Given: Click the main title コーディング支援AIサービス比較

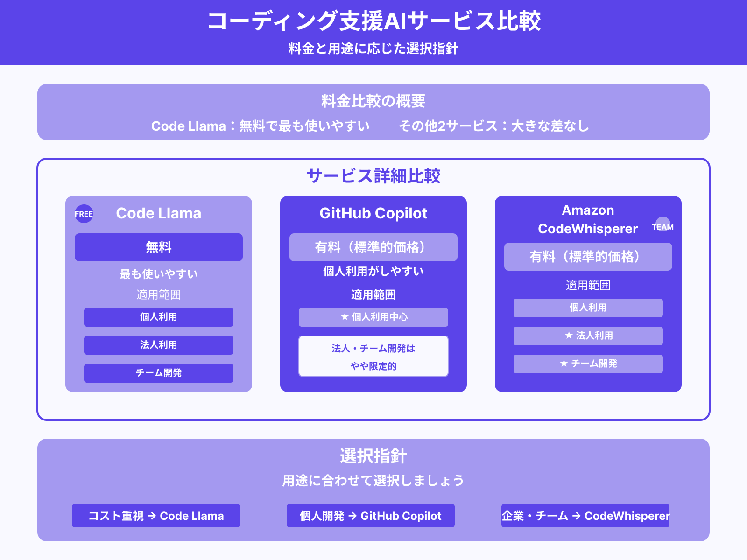Looking at the screenshot, I should coord(373,21).
